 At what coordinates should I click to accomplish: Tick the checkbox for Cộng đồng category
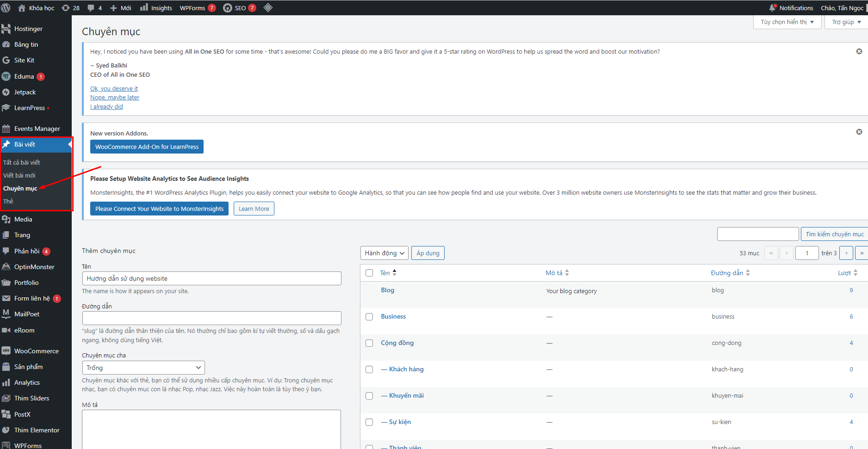pos(369,343)
